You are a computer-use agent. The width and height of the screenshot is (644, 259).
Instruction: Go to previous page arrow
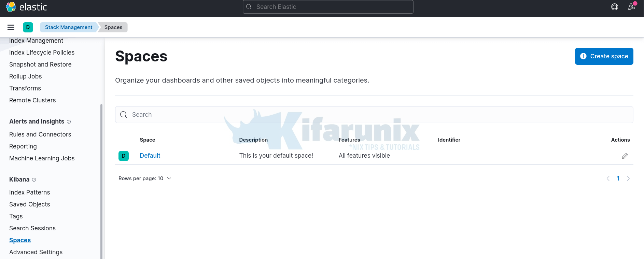[x=608, y=178]
